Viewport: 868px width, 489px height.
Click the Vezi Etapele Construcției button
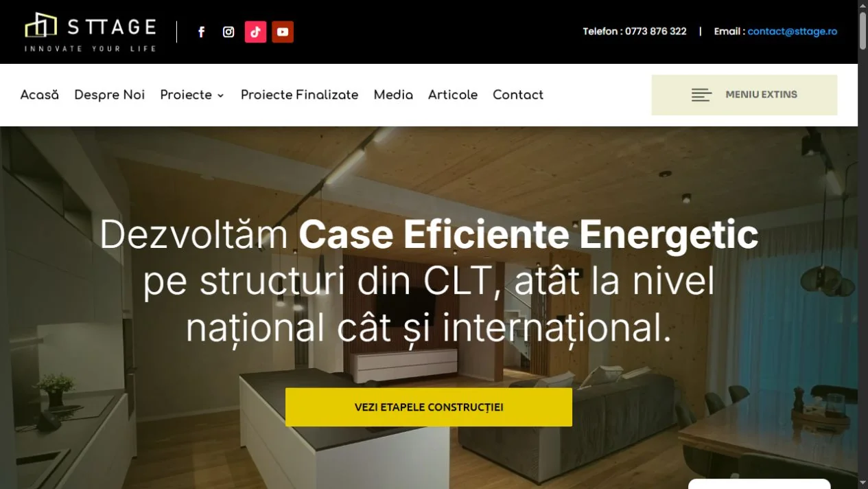pos(429,407)
